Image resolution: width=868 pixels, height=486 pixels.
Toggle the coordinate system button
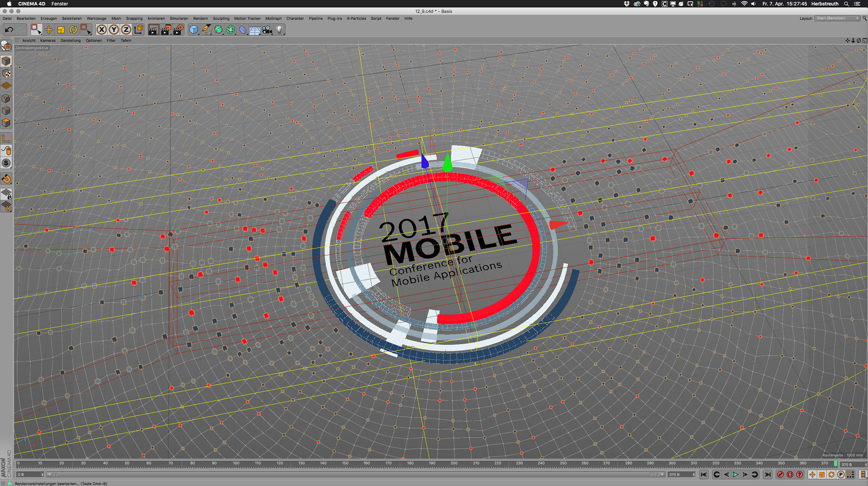tap(139, 30)
